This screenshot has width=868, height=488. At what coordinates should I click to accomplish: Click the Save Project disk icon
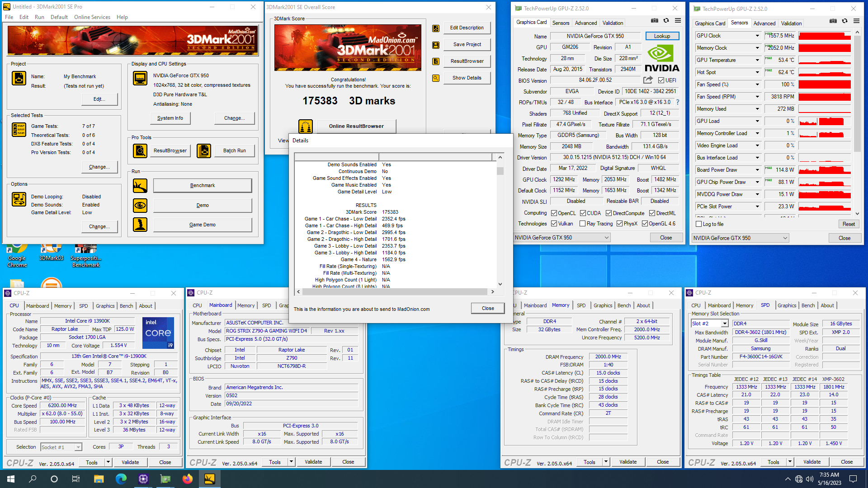(436, 45)
